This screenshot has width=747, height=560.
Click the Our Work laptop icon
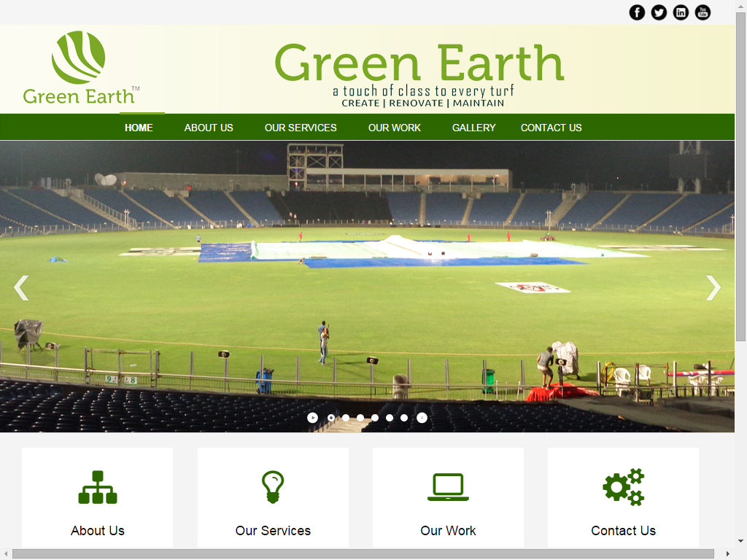(x=449, y=487)
